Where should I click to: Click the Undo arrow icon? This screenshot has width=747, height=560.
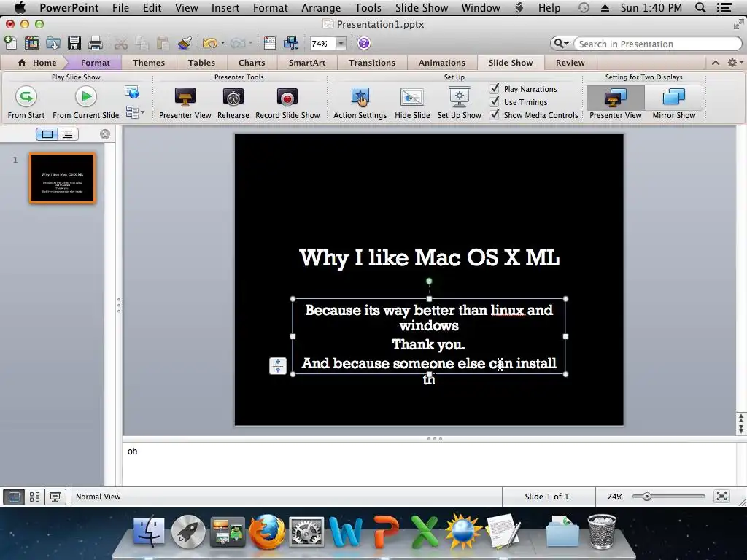coord(209,43)
